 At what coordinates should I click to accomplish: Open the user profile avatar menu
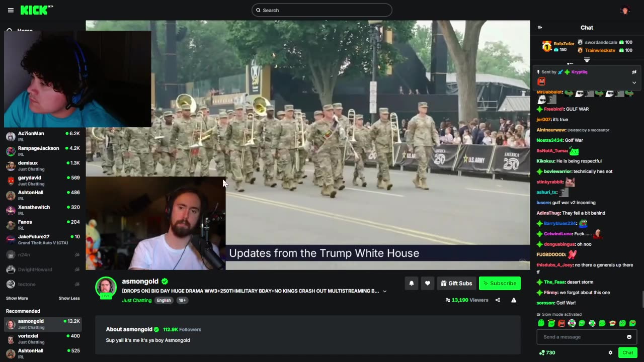[625, 10]
